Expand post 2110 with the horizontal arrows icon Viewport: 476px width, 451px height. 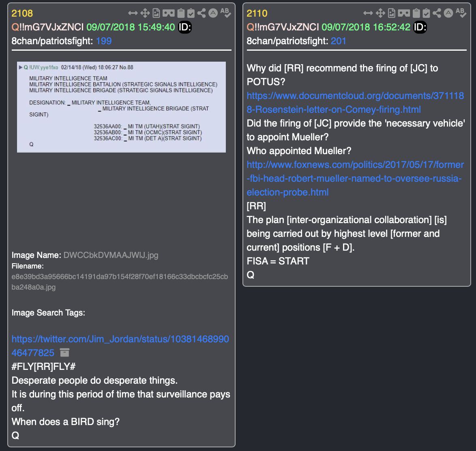pyautogui.click(x=368, y=13)
